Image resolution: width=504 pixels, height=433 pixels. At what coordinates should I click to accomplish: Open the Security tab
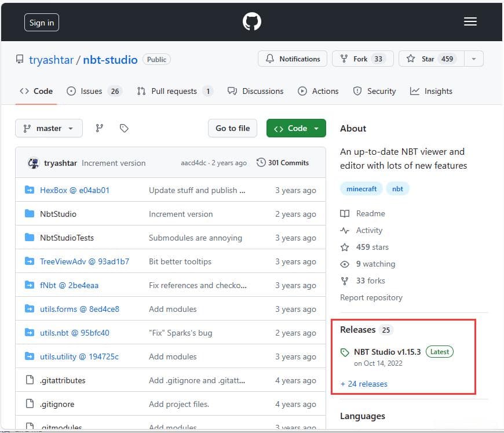[x=374, y=92]
